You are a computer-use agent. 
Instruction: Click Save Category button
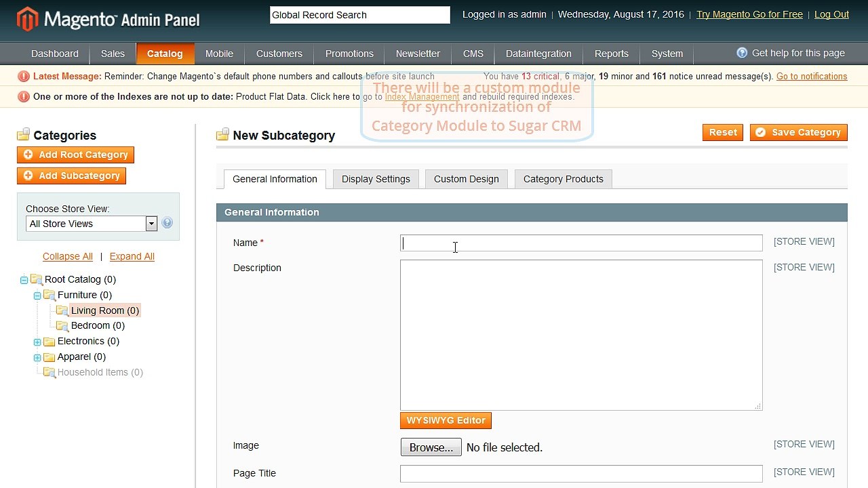799,132
